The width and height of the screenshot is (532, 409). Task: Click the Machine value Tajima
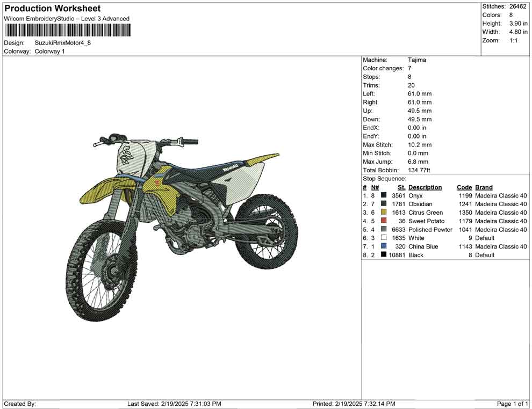tap(416, 60)
